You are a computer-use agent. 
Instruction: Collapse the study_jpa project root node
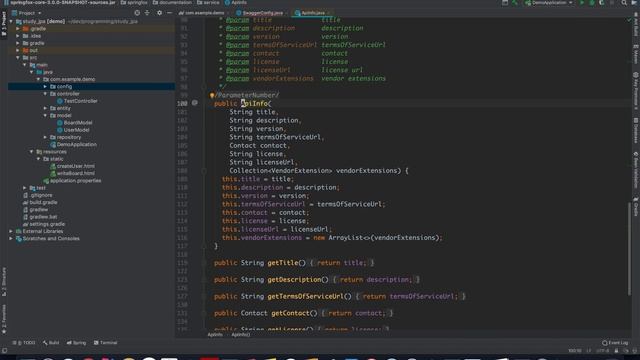(x=11, y=21)
